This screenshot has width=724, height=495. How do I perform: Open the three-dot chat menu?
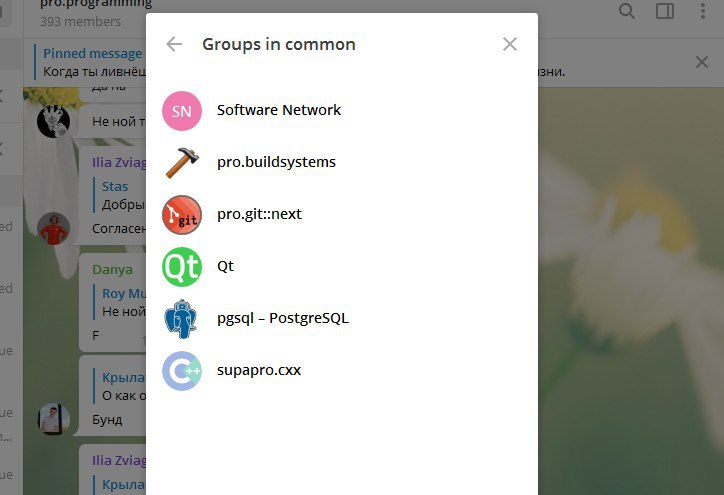[703, 11]
